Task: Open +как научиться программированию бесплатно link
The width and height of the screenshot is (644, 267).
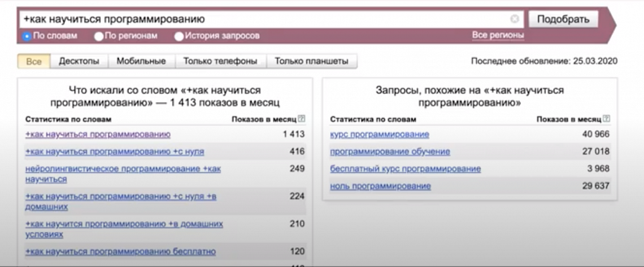Action: [120, 251]
